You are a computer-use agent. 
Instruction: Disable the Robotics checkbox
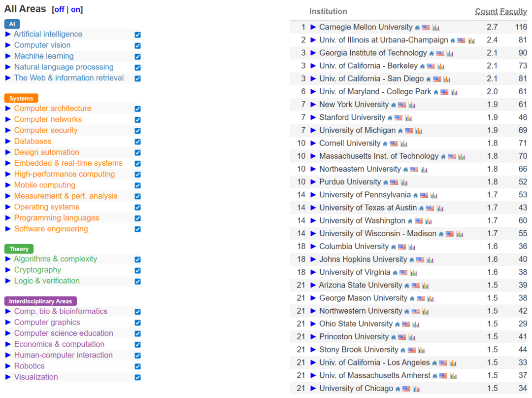(137, 366)
